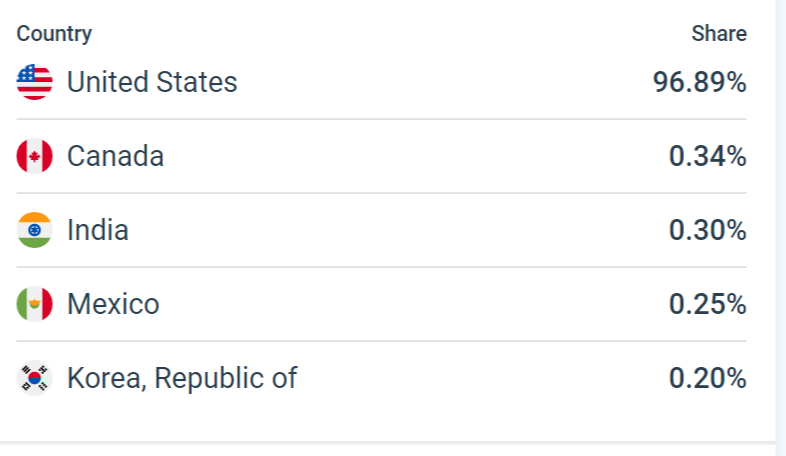Click Mexico's 0.25% share value
The height and width of the screenshot is (456, 786).
pyautogui.click(x=708, y=304)
